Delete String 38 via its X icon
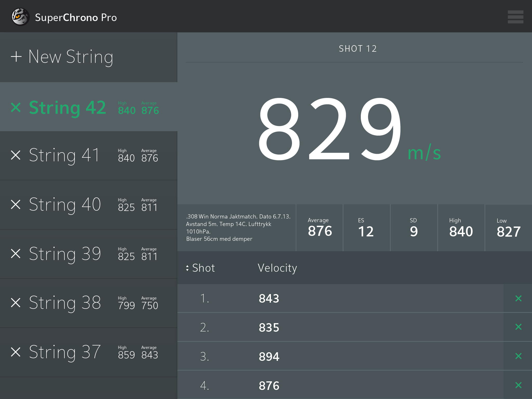532x399 pixels. [16, 302]
